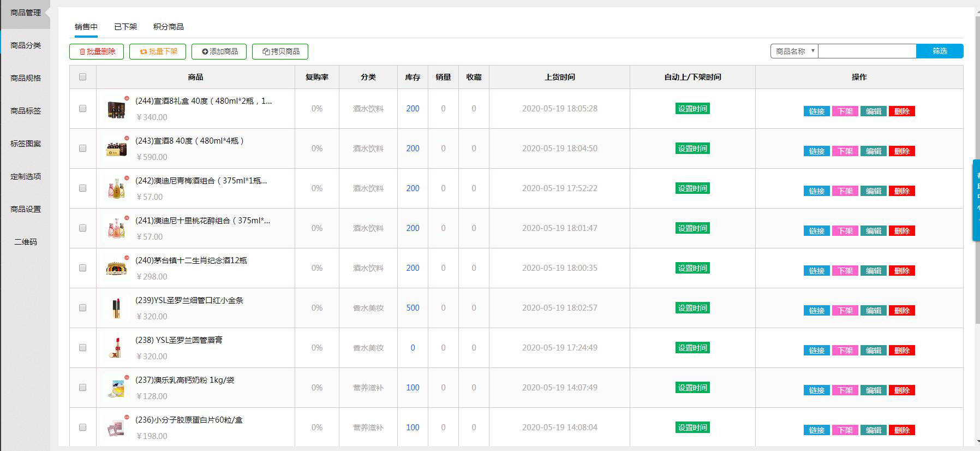Open 标签图案 in the sidebar
Viewport: 980px width, 451px height.
pyautogui.click(x=26, y=144)
